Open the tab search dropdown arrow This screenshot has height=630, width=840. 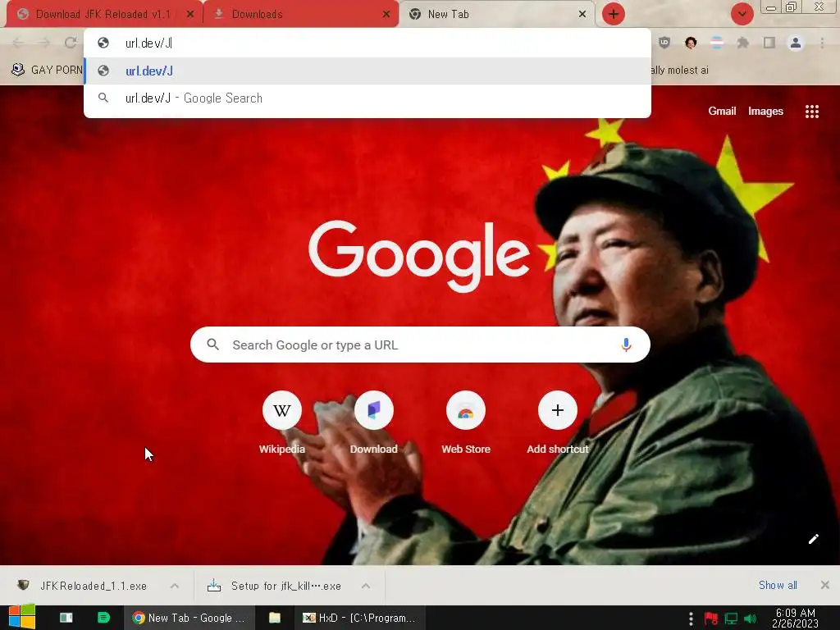click(742, 14)
